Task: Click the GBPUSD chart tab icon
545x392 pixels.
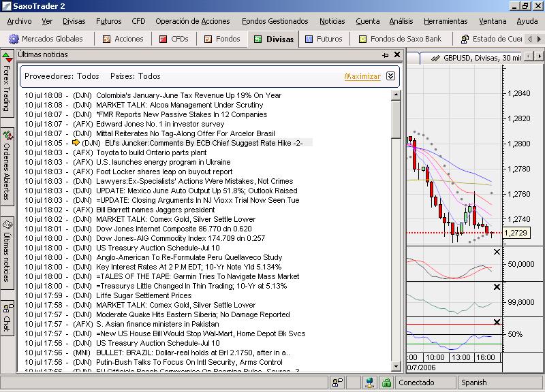Action: point(435,59)
